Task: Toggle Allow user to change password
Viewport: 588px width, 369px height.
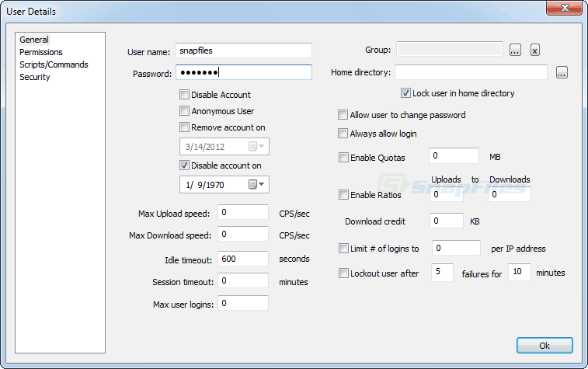Action: pyautogui.click(x=343, y=115)
